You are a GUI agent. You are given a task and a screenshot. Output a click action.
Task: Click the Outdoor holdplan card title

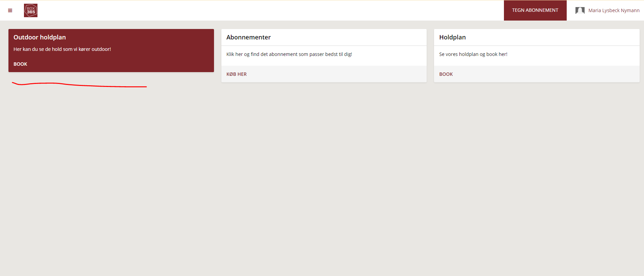click(x=39, y=37)
